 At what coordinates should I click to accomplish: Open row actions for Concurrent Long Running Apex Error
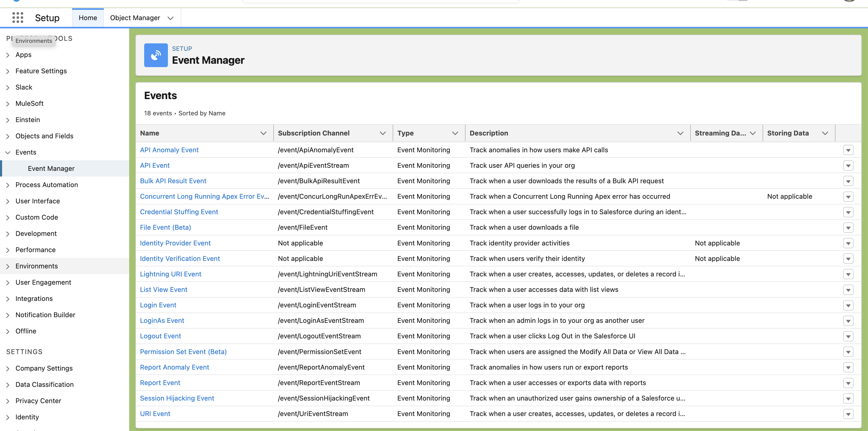(848, 197)
